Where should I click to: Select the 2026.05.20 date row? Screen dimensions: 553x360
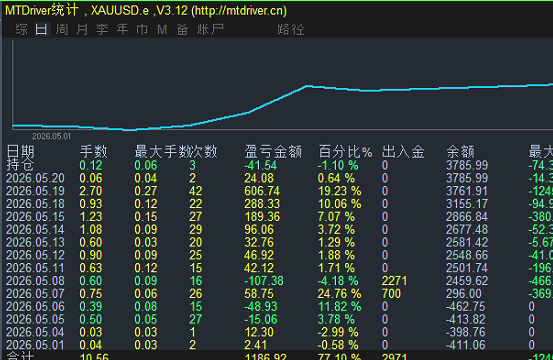tap(35, 178)
